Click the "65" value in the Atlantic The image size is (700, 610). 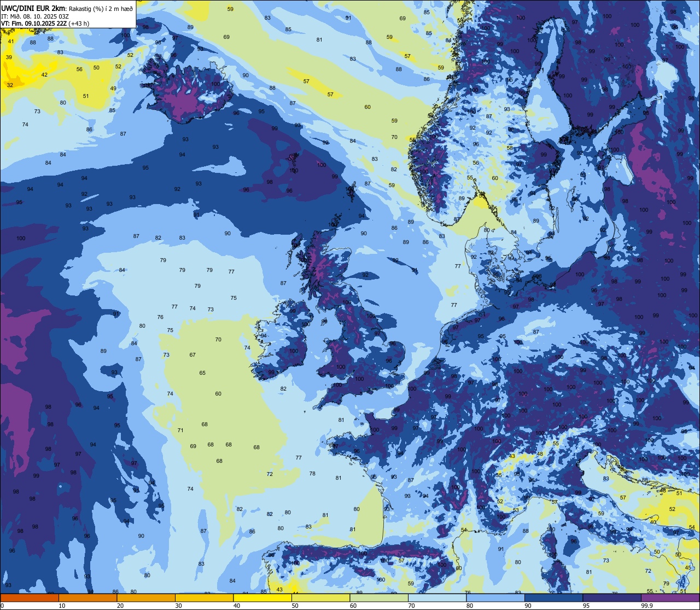pyautogui.click(x=202, y=373)
